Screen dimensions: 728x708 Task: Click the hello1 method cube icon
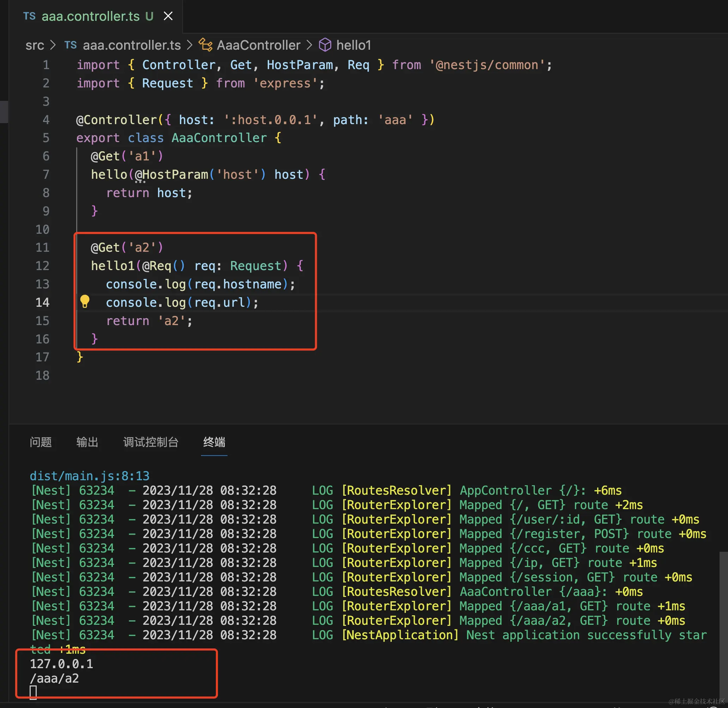point(325,45)
